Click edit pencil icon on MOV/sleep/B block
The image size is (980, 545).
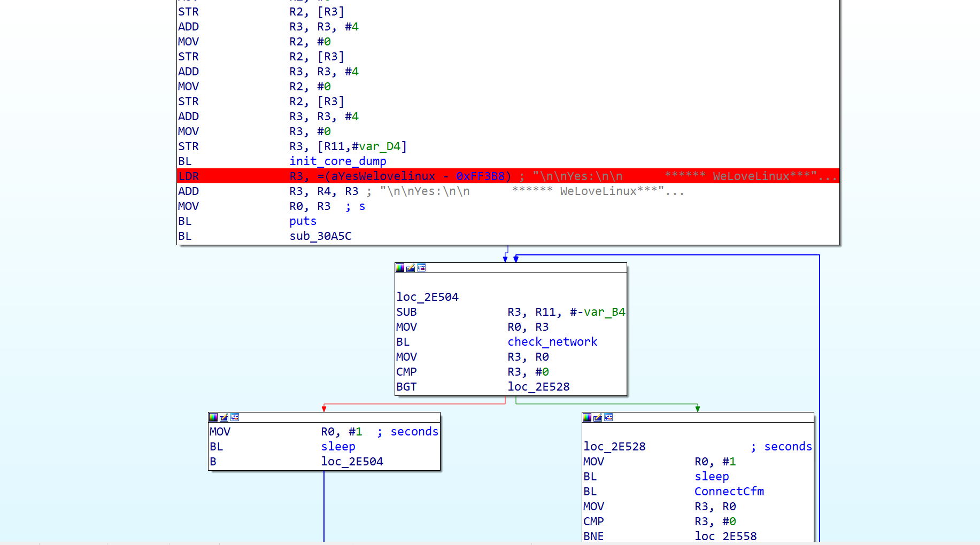click(x=224, y=417)
